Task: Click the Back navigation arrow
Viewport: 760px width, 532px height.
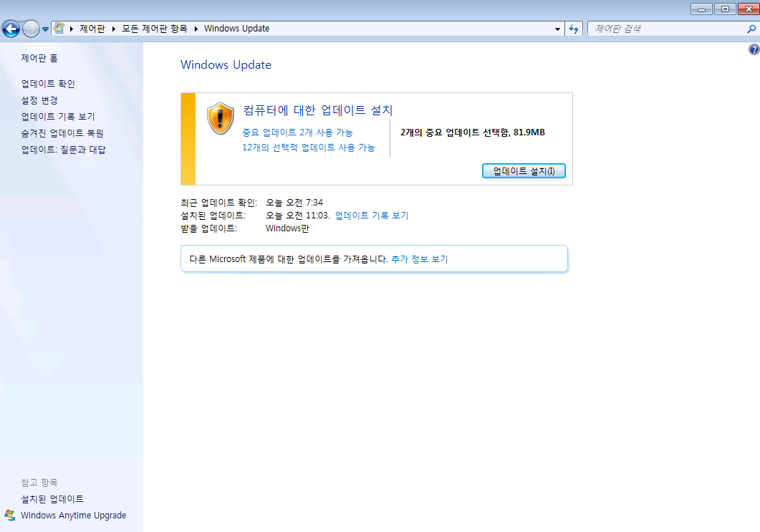Action: (x=11, y=29)
